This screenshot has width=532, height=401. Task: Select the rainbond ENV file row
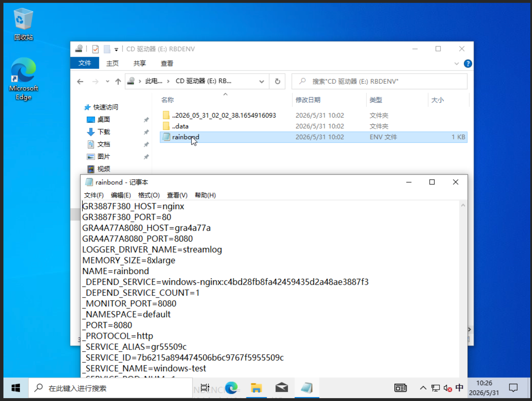[313, 137]
